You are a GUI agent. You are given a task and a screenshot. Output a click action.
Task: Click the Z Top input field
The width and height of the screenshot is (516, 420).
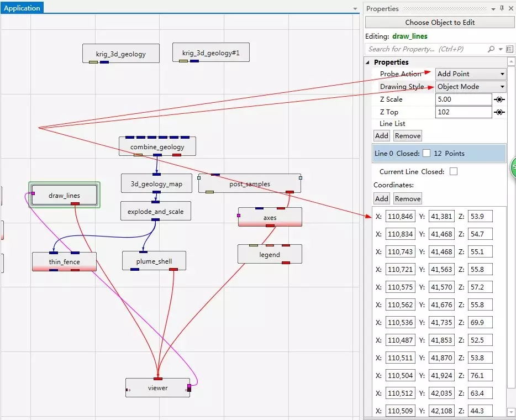(464, 112)
